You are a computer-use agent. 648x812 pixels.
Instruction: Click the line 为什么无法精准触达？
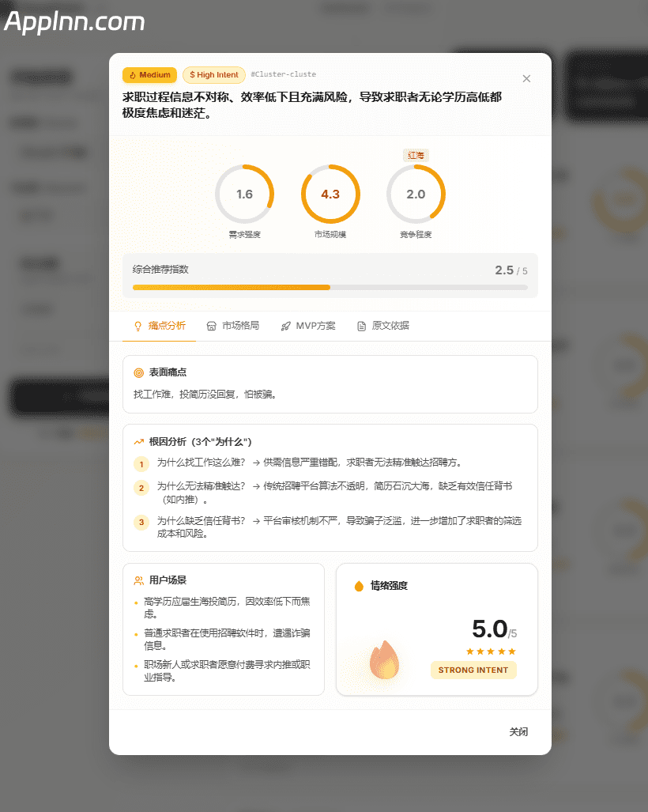(202, 486)
